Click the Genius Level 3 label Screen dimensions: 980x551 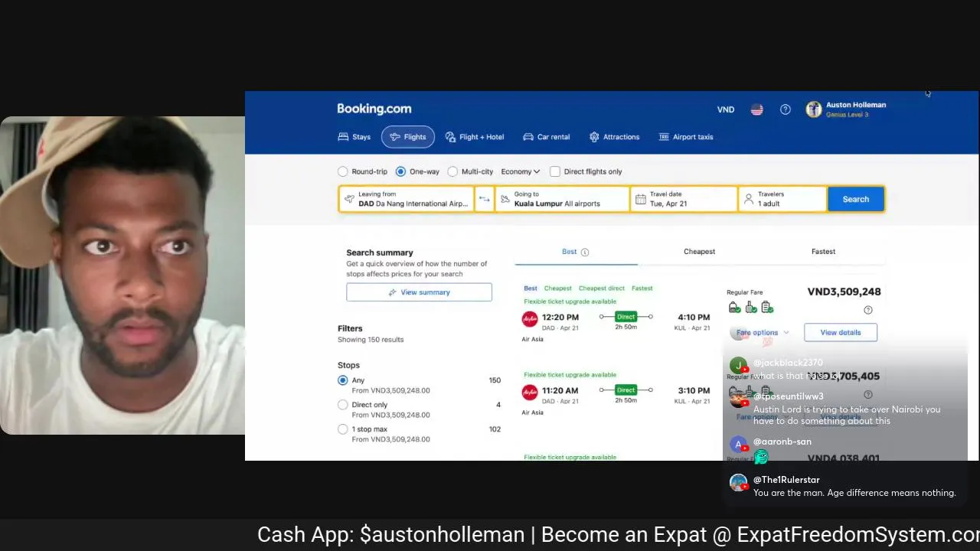[x=847, y=115]
